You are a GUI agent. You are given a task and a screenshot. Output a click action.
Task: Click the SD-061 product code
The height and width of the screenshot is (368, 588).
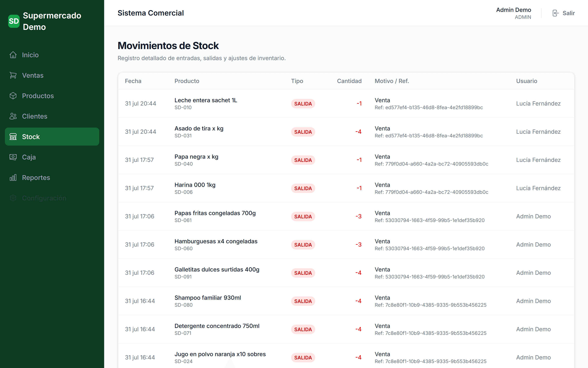coord(183,220)
